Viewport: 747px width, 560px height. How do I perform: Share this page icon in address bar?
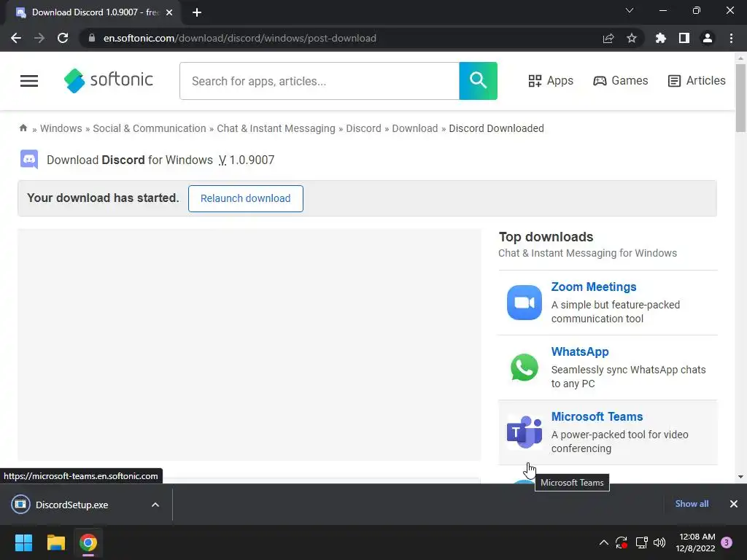[x=608, y=38]
